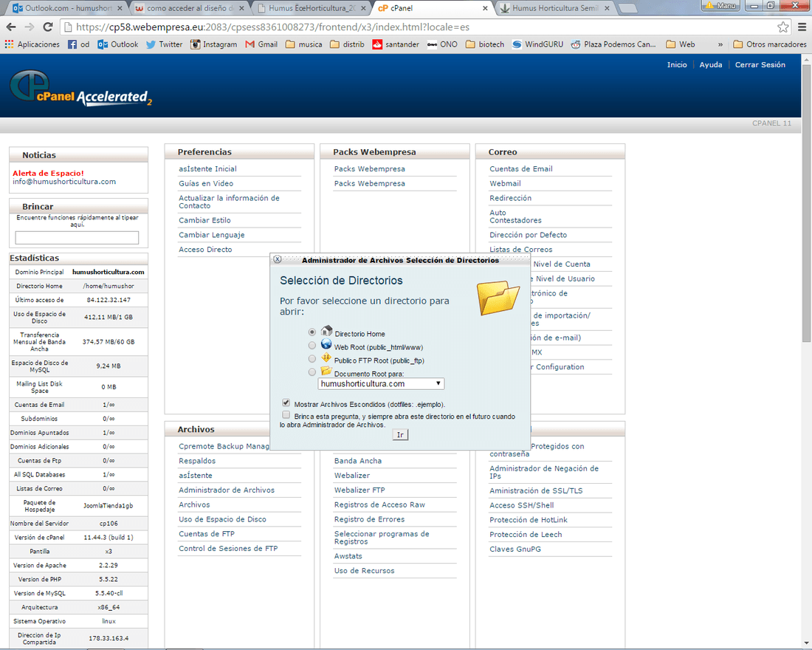812x650 pixels.
Task: Open the distrib bookmark folder
Action: coord(347,44)
